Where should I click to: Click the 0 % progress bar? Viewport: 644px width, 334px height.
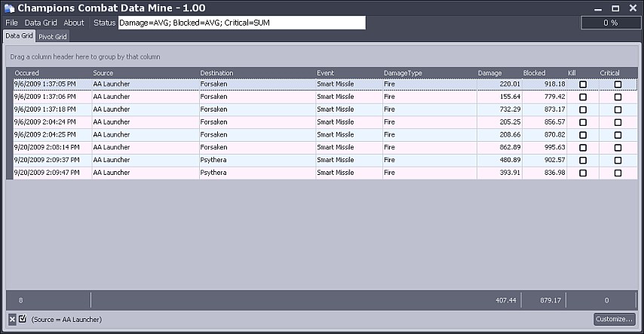pyautogui.click(x=609, y=23)
